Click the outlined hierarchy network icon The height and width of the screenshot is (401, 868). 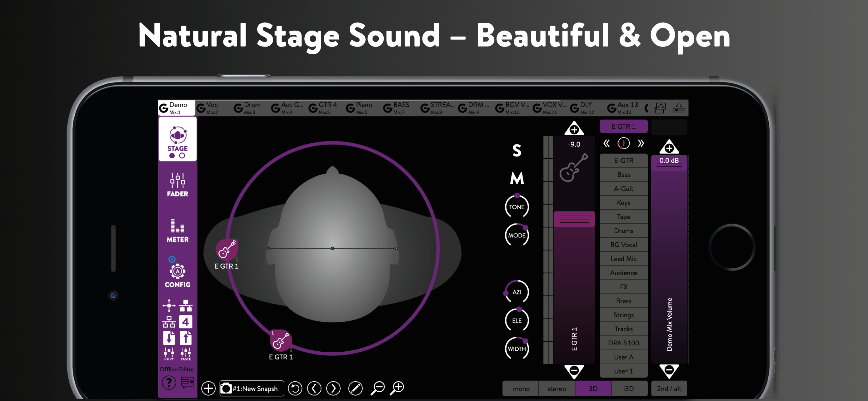169,322
